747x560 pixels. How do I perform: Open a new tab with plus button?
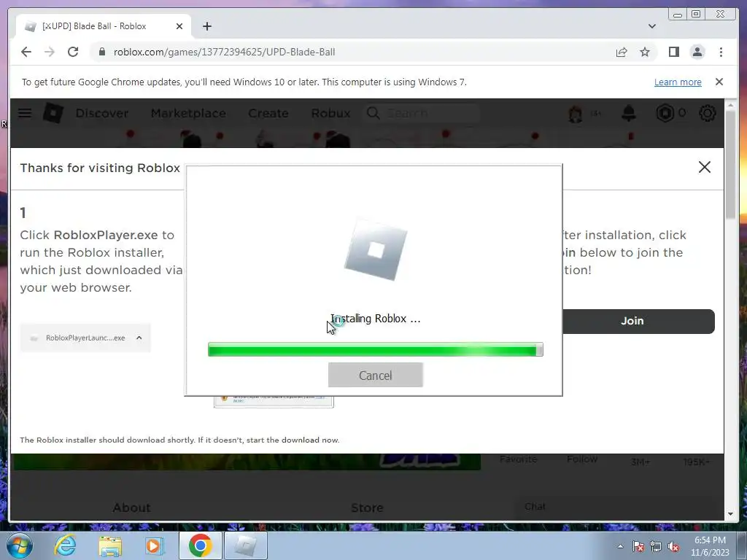206,26
